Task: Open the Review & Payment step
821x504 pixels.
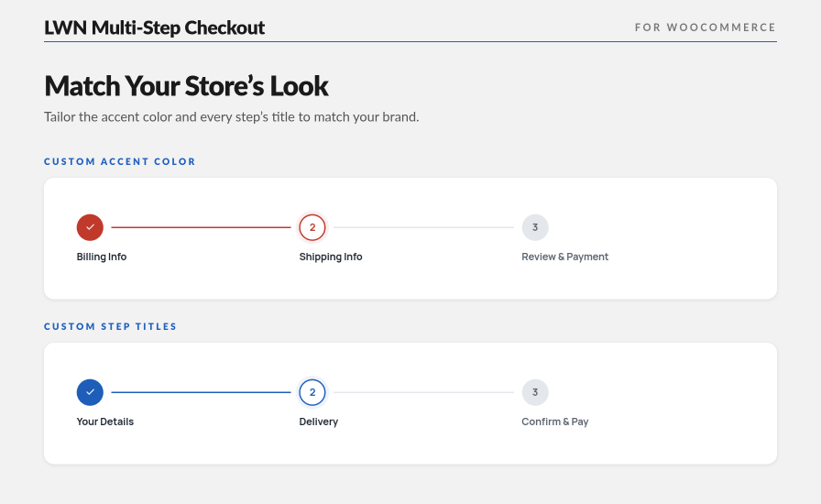Action: [565, 257]
